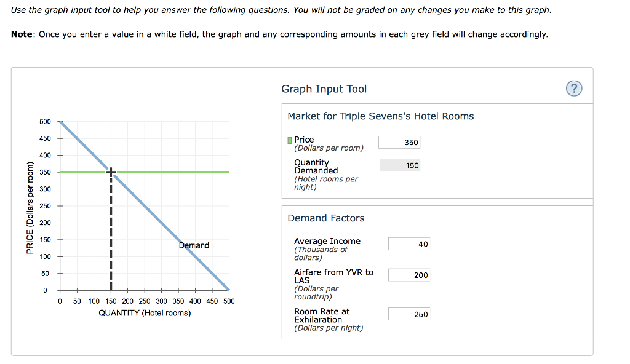Click the green Price legend swatch
Image resolution: width=630 pixels, height=364 pixels.
click(290, 140)
